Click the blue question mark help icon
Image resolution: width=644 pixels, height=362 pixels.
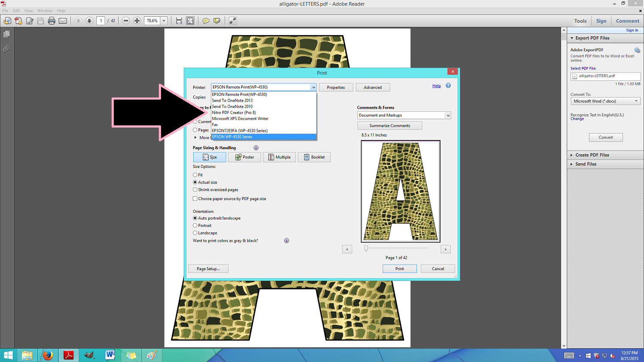click(x=448, y=85)
